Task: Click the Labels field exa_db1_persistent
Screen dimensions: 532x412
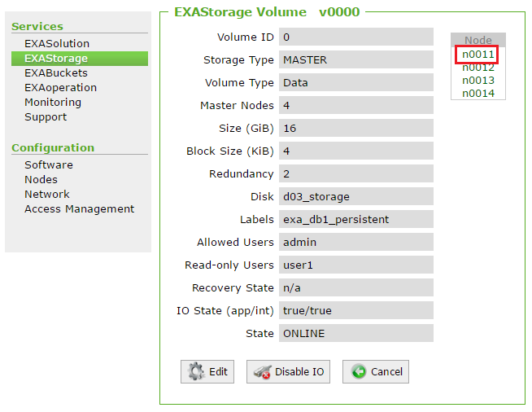Action: 356,219
